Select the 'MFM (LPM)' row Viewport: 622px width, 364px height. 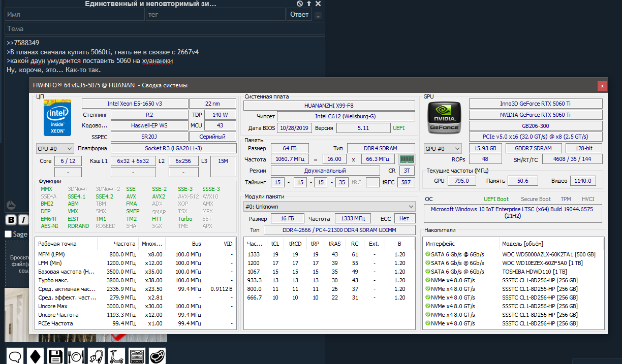click(x=135, y=254)
